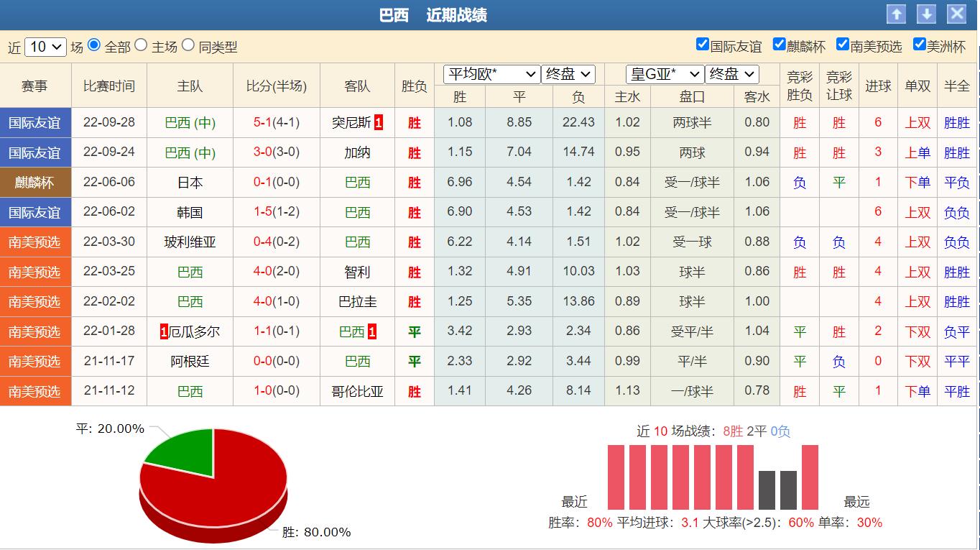Select the 国际友谊 league label icon
This screenshot has width=980, height=550.
(36, 122)
